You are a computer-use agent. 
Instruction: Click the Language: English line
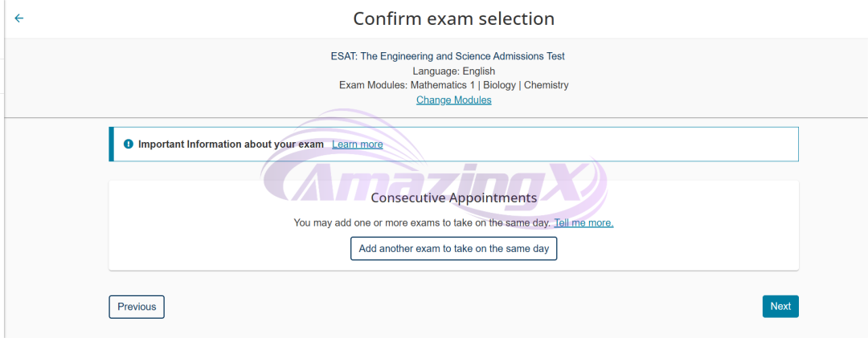tap(453, 71)
